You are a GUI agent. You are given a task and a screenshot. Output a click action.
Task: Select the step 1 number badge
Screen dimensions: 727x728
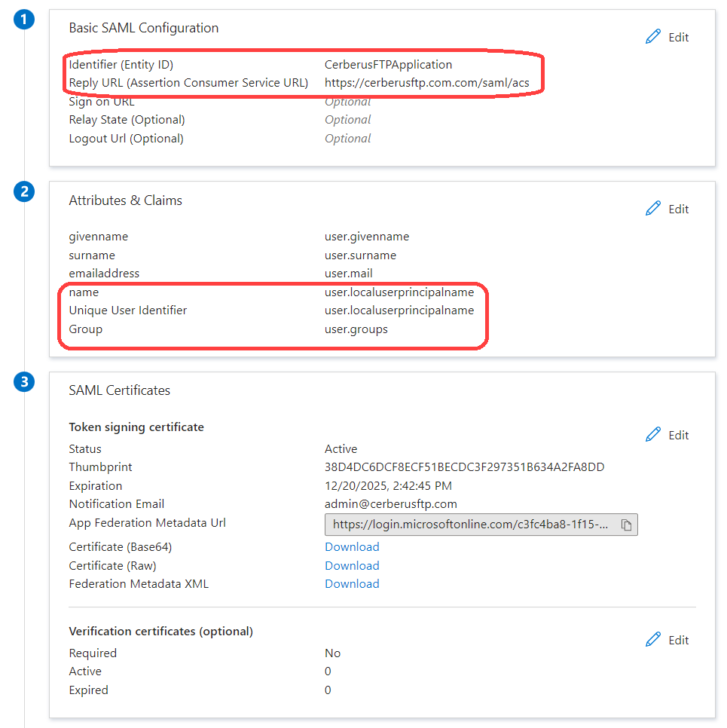click(x=25, y=20)
